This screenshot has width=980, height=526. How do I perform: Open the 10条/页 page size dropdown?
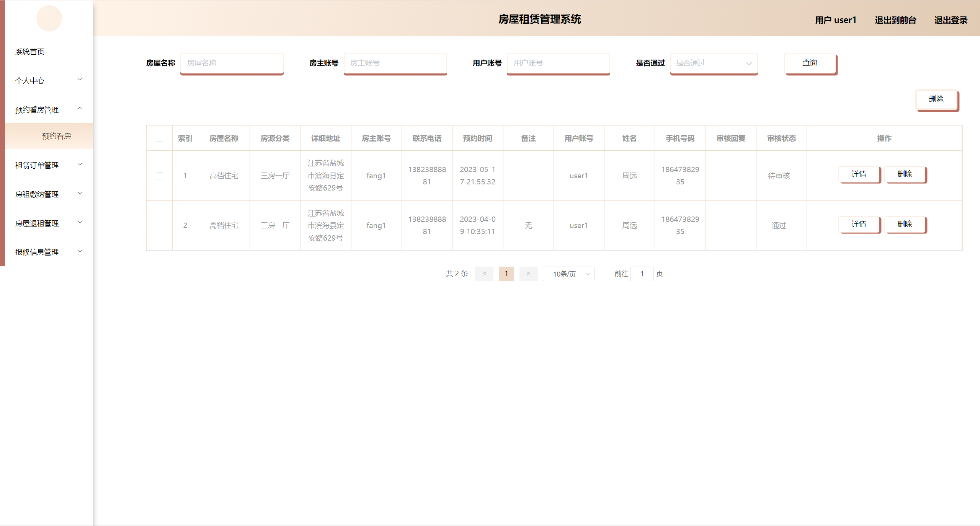click(x=568, y=274)
